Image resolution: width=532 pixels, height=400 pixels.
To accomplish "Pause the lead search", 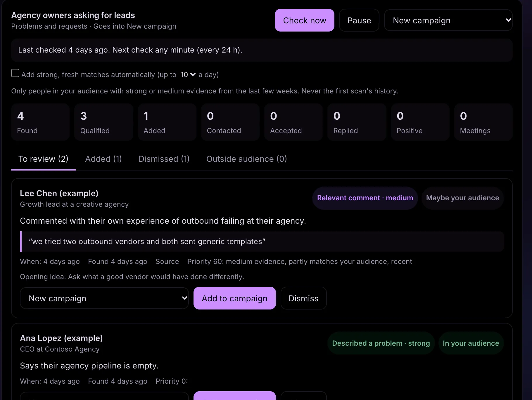I will pyautogui.click(x=359, y=20).
